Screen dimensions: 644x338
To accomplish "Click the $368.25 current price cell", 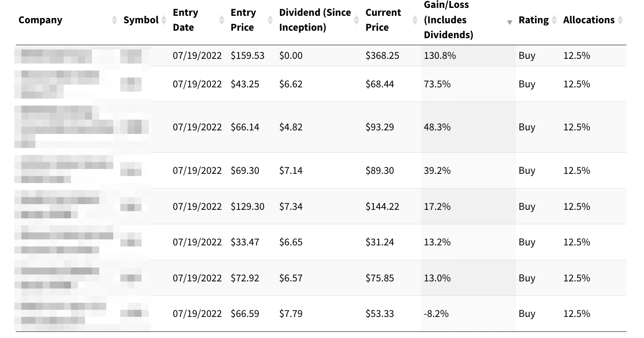I will pos(382,56).
